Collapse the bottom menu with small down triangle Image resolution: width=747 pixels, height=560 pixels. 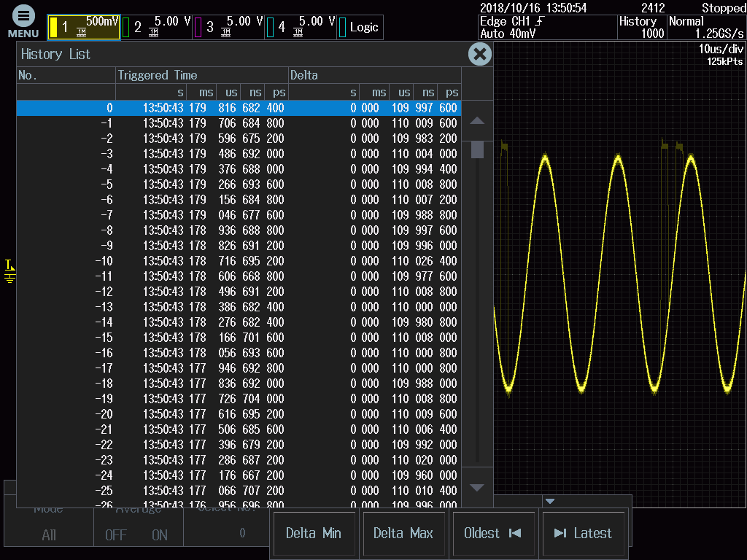point(550,501)
